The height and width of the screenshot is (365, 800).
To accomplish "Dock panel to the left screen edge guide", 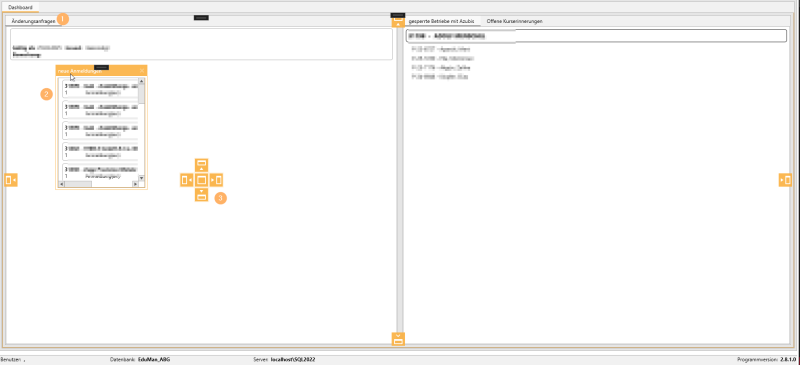I will click(x=11, y=180).
